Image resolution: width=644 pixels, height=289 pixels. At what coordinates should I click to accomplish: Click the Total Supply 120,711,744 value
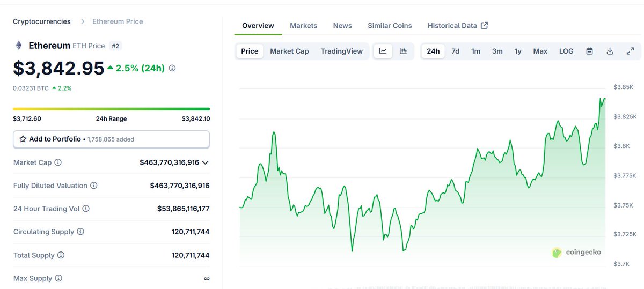191,255
